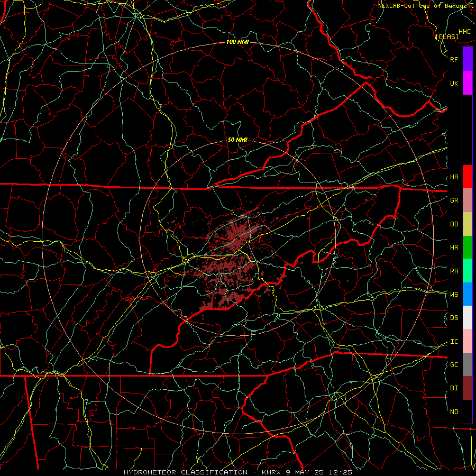Click the DS legend label
The height and width of the screenshot is (476, 476).
point(454,317)
